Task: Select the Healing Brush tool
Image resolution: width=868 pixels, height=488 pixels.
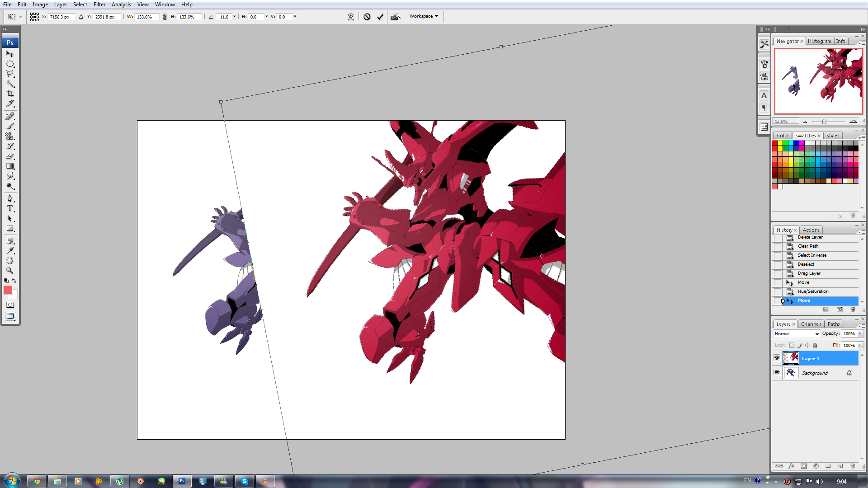Action: pos(9,117)
